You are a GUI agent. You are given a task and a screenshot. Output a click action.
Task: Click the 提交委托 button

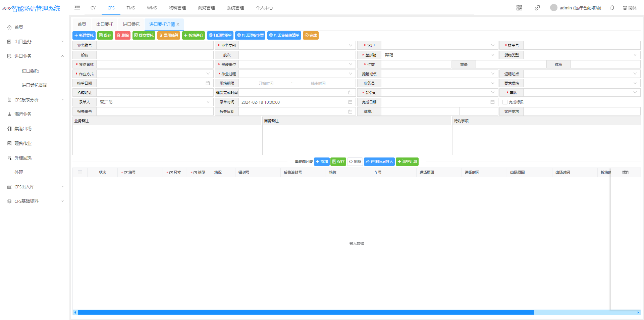pos(144,35)
